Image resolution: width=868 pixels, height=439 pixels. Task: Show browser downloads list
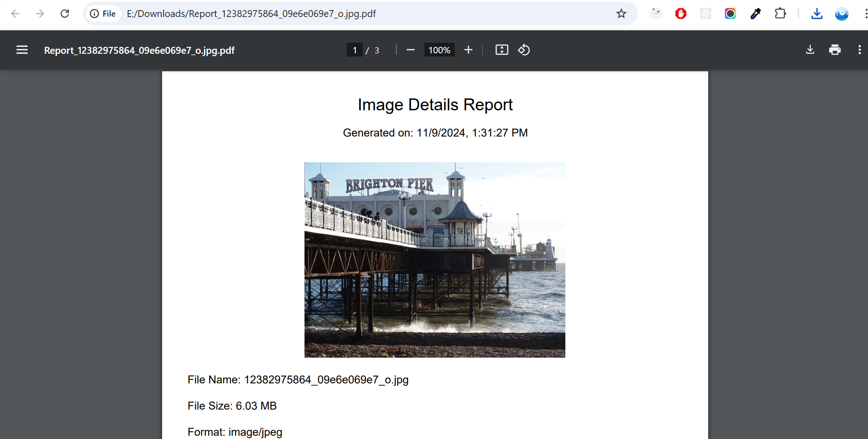click(x=817, y=14)
